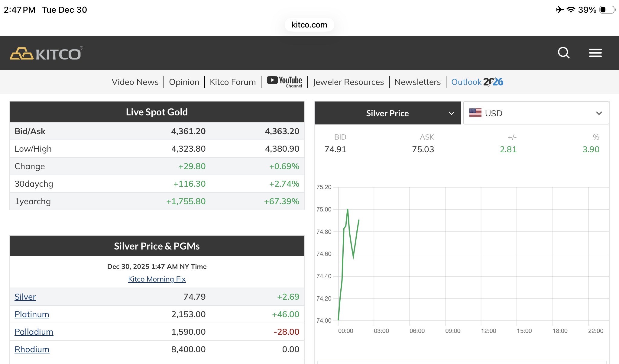Expand the Silver Price dropdown
Image resolution: width=619 pixels, height=364 pixels.
pos(387,113)
